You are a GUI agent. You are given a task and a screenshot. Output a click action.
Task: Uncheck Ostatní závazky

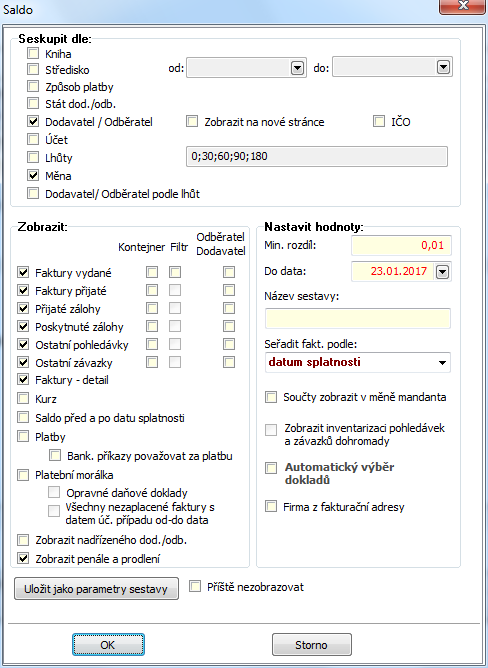[23, 363]
